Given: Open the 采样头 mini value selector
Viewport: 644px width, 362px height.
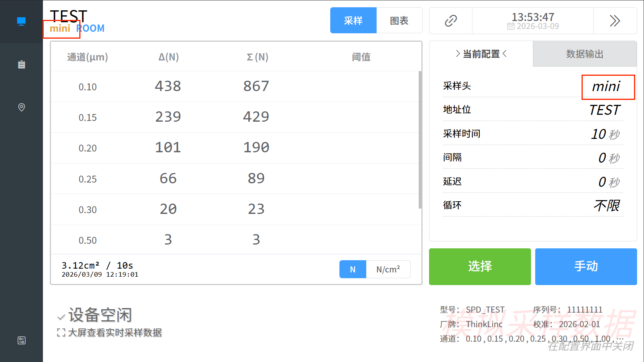Looking at the screenshot, I should (x=608, y=87).
